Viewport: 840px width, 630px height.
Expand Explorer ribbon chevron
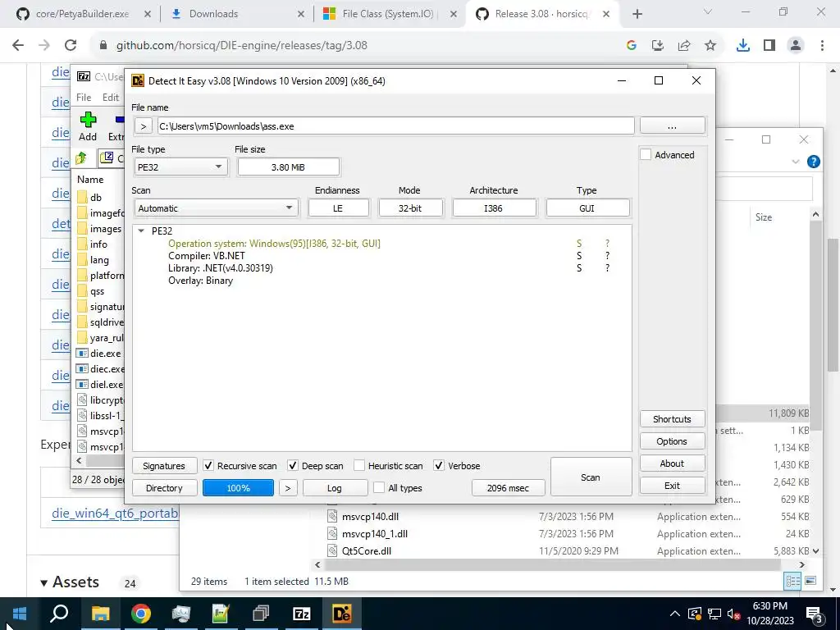coord(795,162)
